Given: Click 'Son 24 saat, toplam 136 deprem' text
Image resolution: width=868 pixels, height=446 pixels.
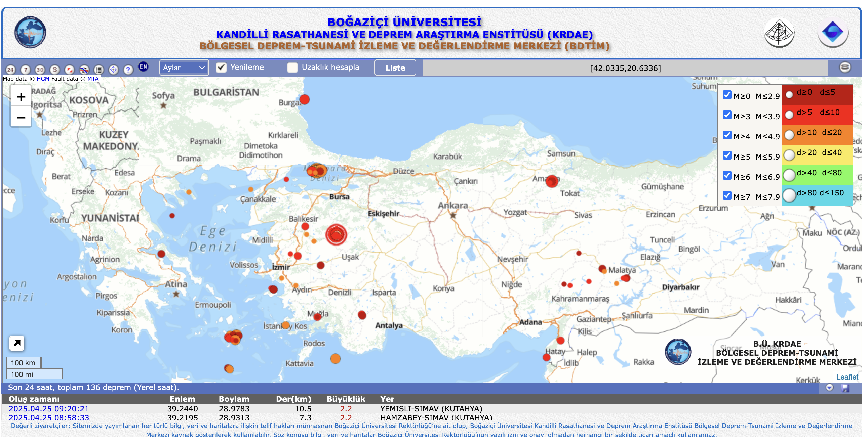Looking at the screenshot, I should click(x=94, y=387).
